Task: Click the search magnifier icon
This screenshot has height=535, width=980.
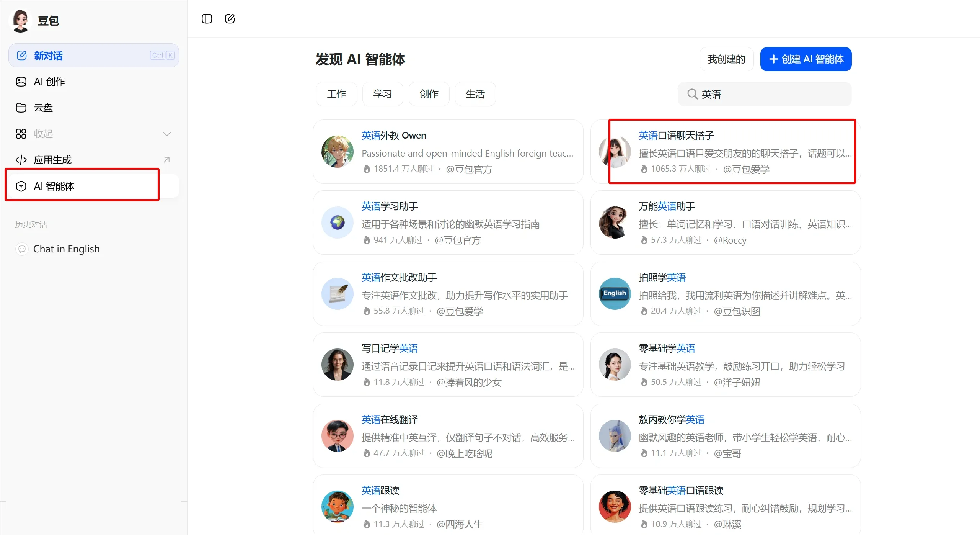Action: pyautogui.click(x=692, y=94)
